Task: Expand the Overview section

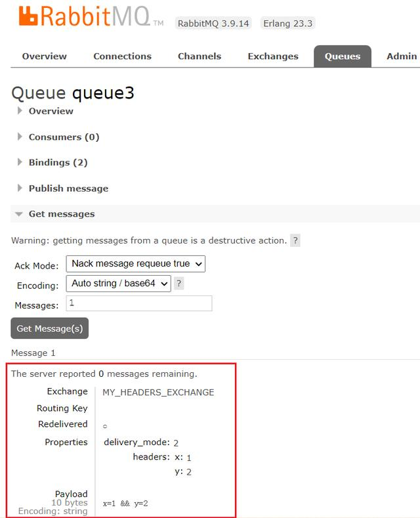Action: (51, 111)
